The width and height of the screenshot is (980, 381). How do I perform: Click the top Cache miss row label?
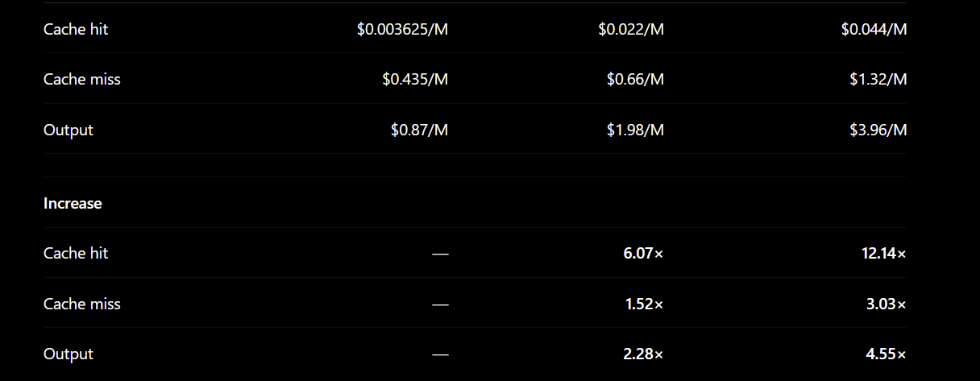[x=82, y=79]
